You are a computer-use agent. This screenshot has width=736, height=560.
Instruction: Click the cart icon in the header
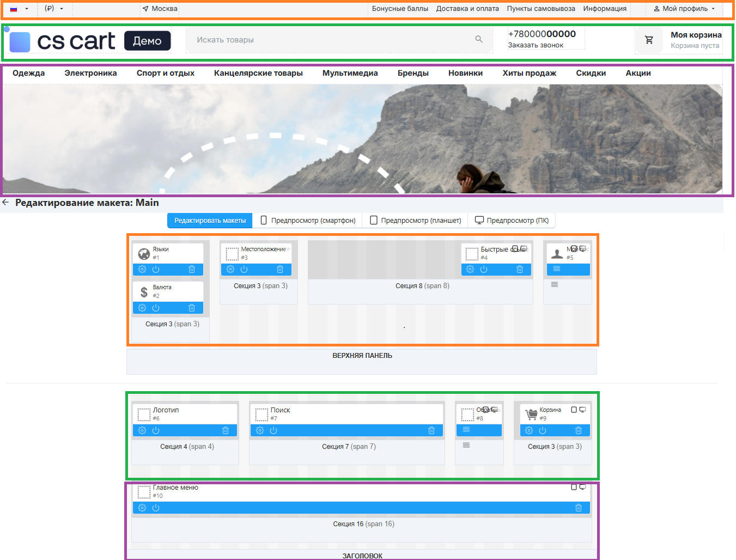pos(649,40)
